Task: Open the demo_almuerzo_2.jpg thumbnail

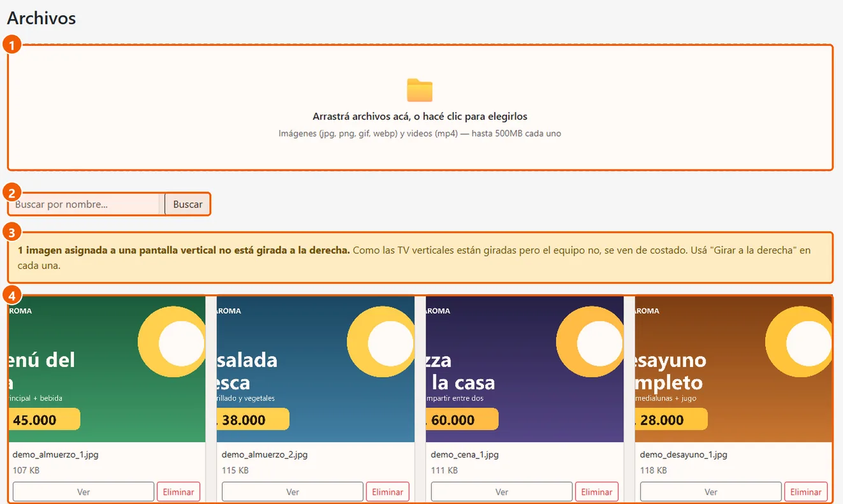Action: tap(316, 369)
